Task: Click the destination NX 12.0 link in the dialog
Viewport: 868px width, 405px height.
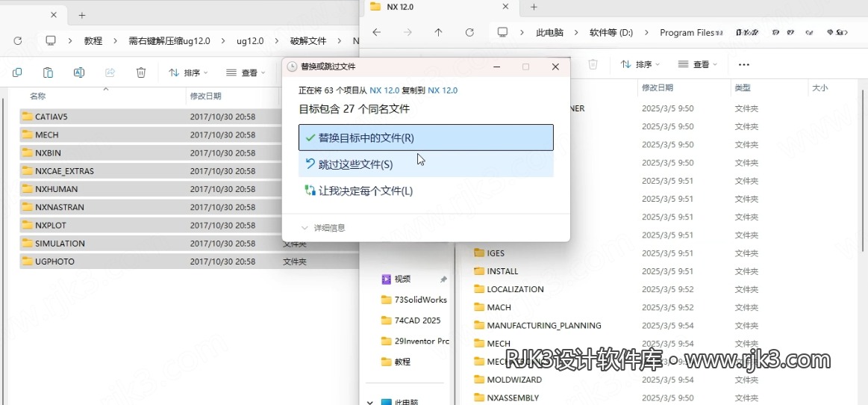Action: (443, 90)
